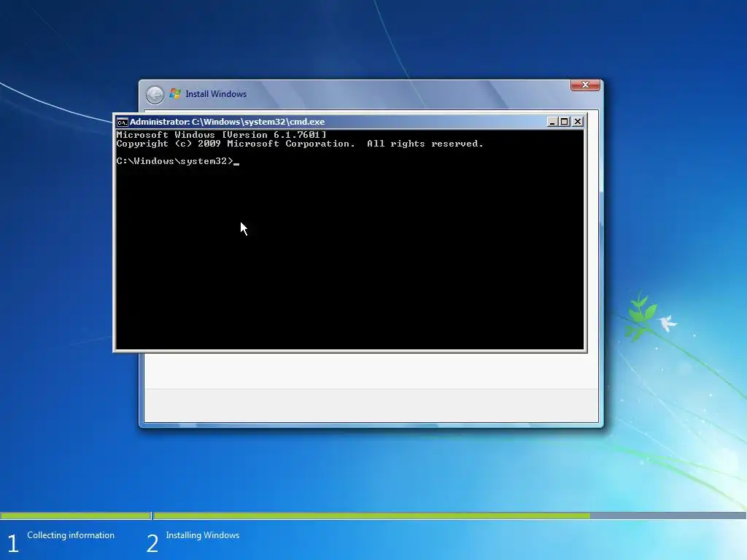Close the Administrator cmd.exe window
Image resolution: width=747 pixels, height=560 pixels.
click(578, 122)
